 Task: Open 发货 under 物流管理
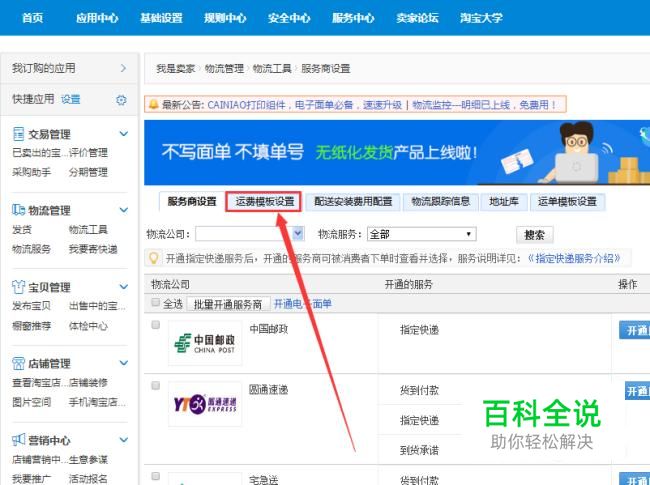(x=22, y=229)
